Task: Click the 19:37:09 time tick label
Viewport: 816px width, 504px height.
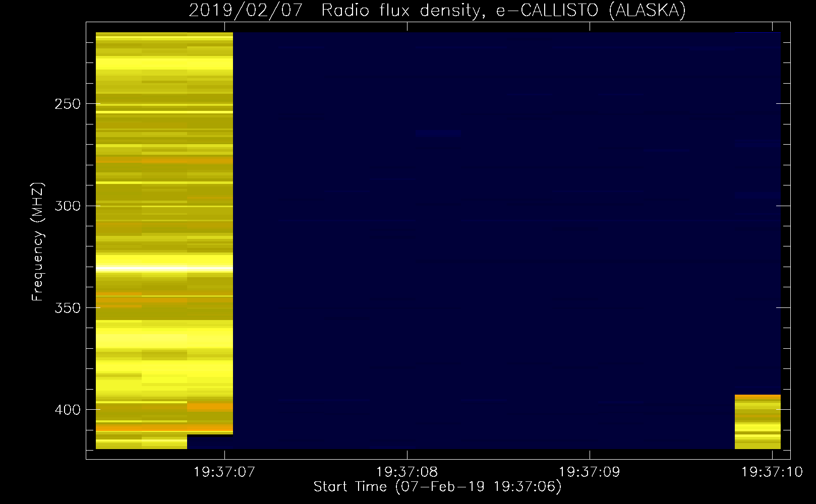Action: pos(590,472)
